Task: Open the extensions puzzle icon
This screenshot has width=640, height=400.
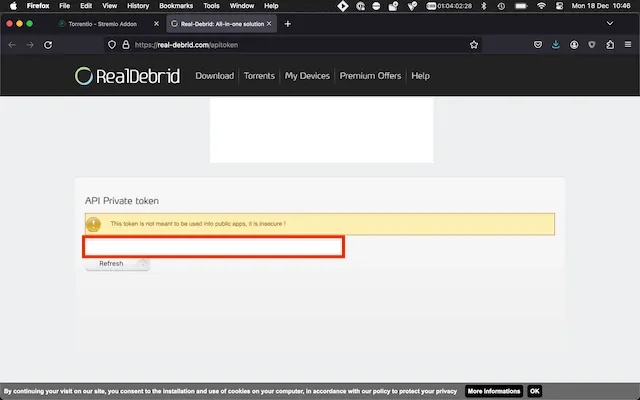Action: click(x=610, y=45)
